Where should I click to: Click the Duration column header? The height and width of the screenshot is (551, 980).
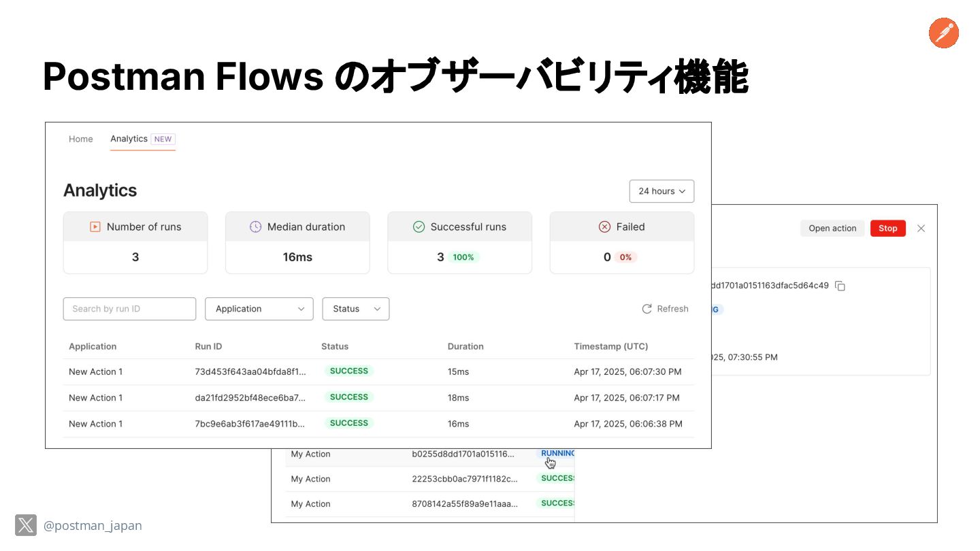point(465,346)
